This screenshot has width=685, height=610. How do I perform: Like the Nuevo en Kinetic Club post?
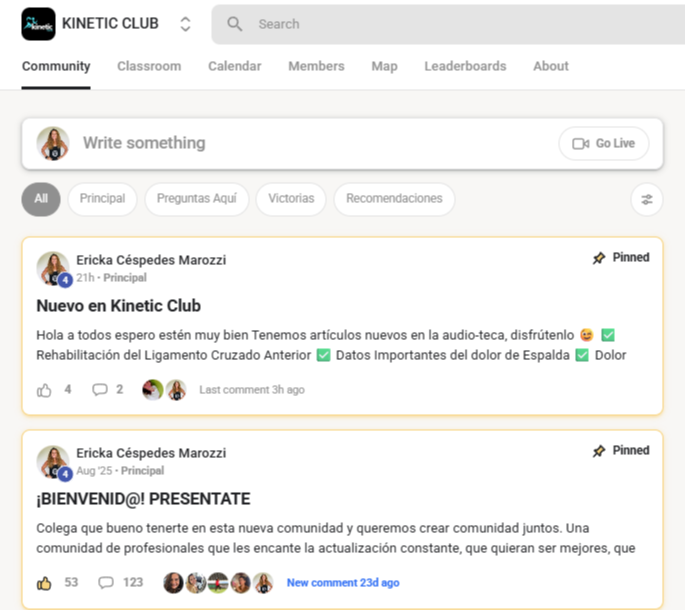[44, 390]
